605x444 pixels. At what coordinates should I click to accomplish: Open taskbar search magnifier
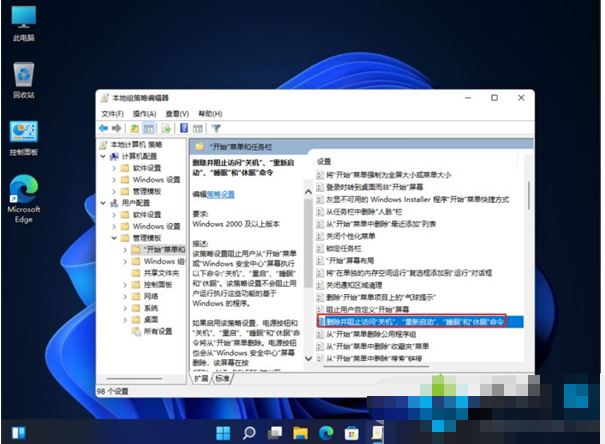249,433
